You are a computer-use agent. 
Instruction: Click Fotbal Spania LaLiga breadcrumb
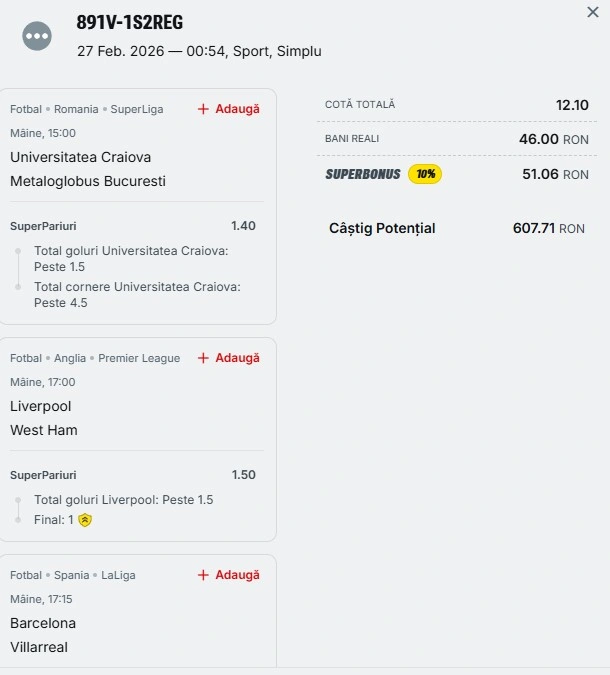(x=73, y=575)
